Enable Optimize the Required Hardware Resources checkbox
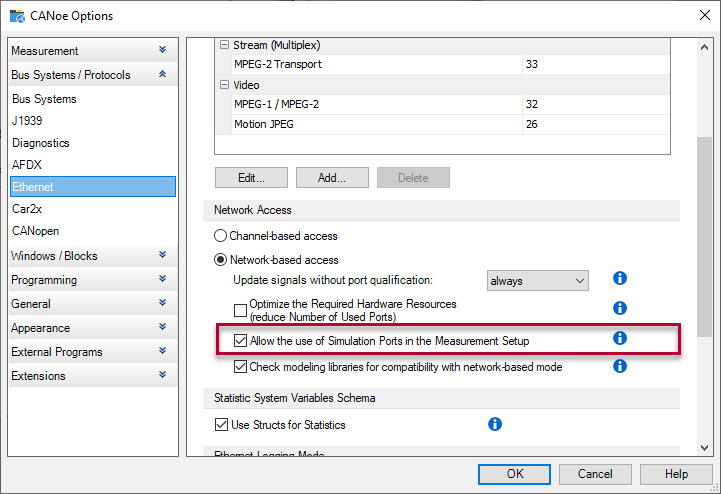The height and width of the screenshot is (494, 721). 240,310
